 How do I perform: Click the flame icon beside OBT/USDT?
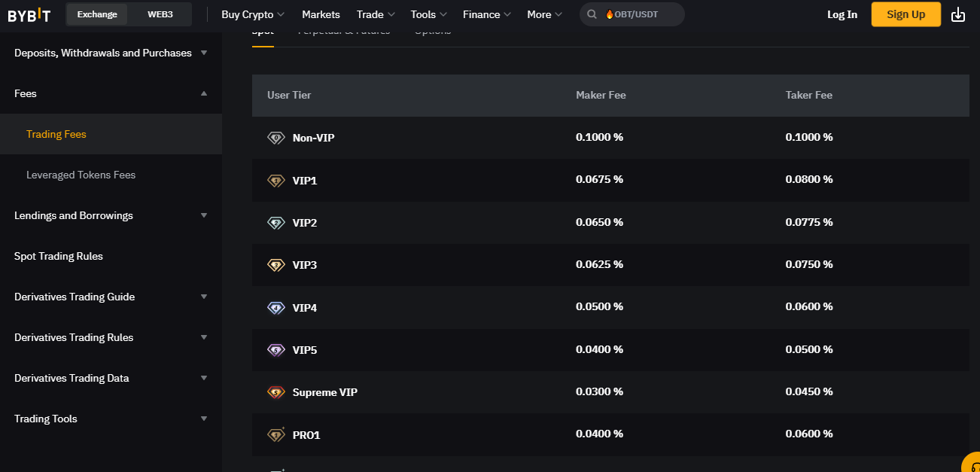(610, 14)
